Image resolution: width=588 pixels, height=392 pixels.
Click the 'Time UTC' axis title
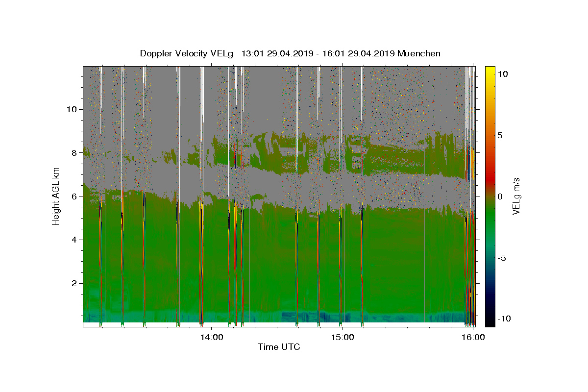(x=279, y=347)
